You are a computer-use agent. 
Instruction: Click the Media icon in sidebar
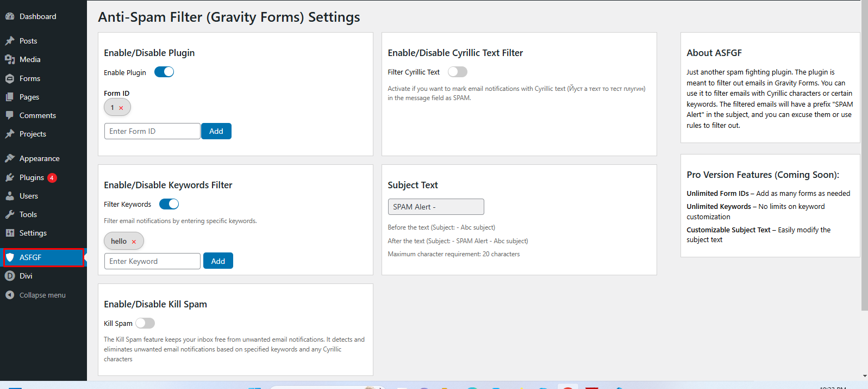(x=10, y=59)
